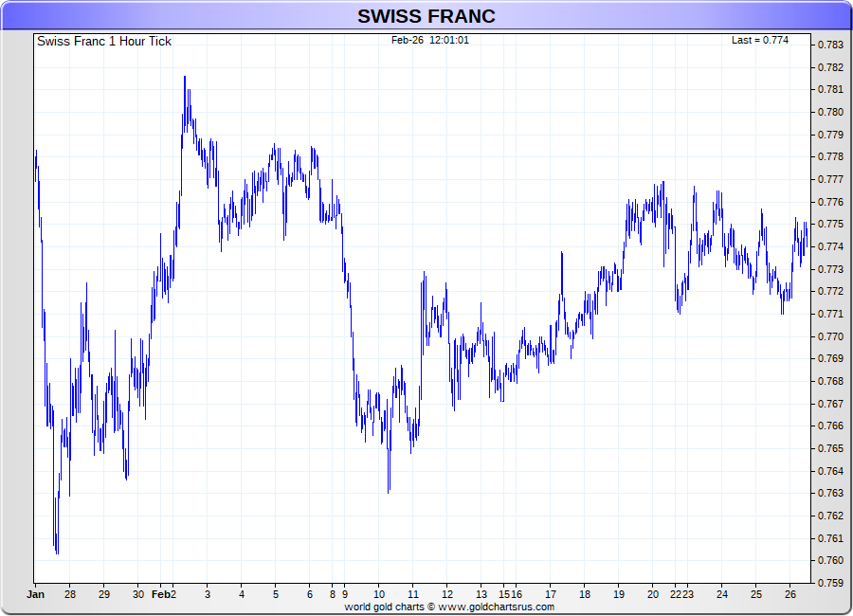Select the Feb2 date marker

coord(165,594)
